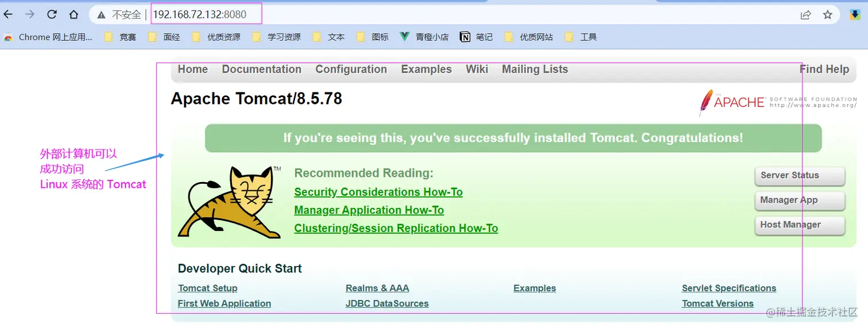This screenshot has width=868, height=328.
Task: Click the Recommended Reading heading
Action: click(364, 173)
